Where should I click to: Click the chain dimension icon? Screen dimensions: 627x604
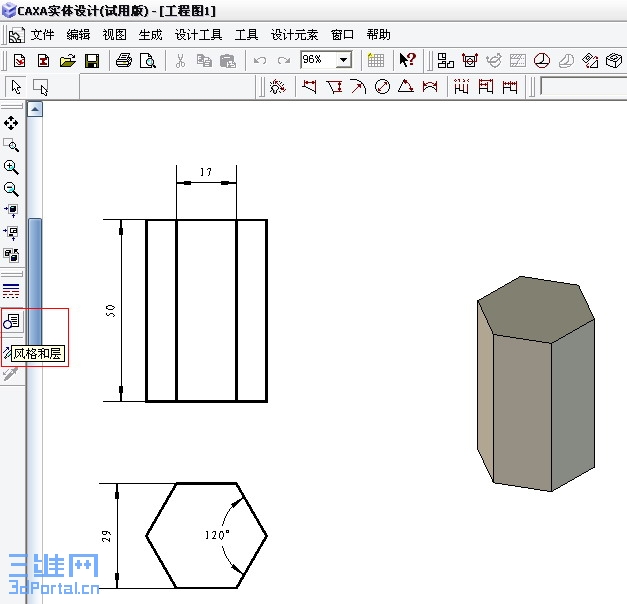click(510, 86)
